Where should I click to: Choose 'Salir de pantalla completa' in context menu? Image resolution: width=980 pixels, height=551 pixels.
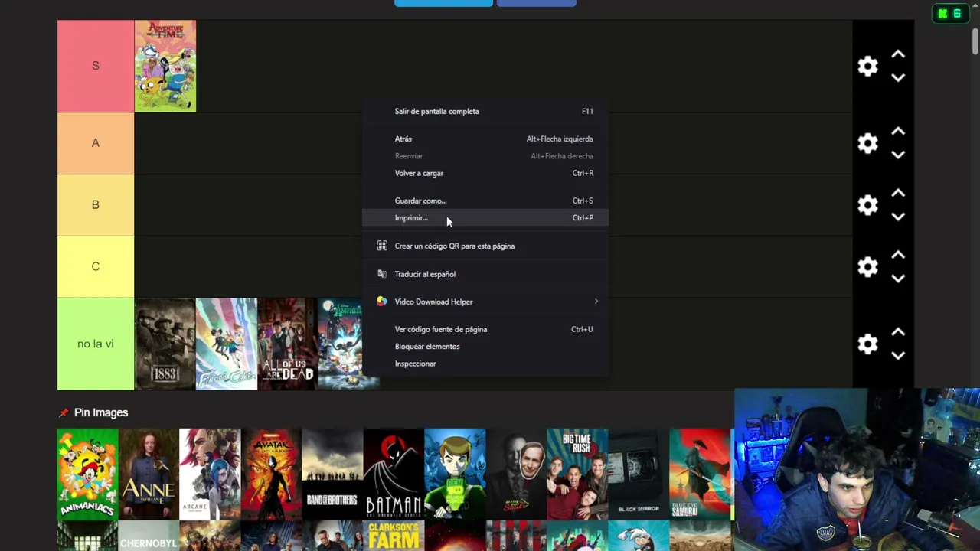click(485, 112)
